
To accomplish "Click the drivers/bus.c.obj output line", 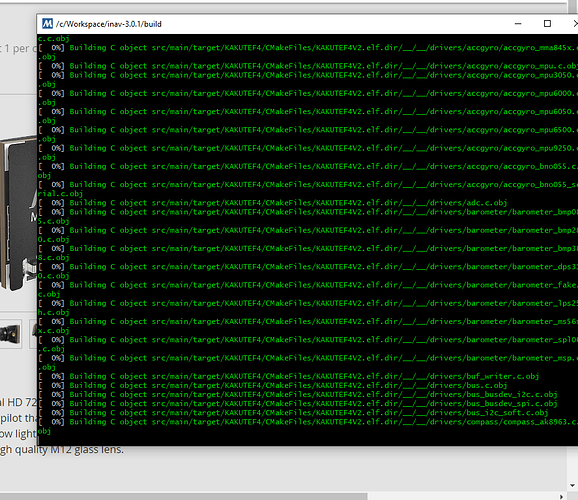I will point(273,385).
